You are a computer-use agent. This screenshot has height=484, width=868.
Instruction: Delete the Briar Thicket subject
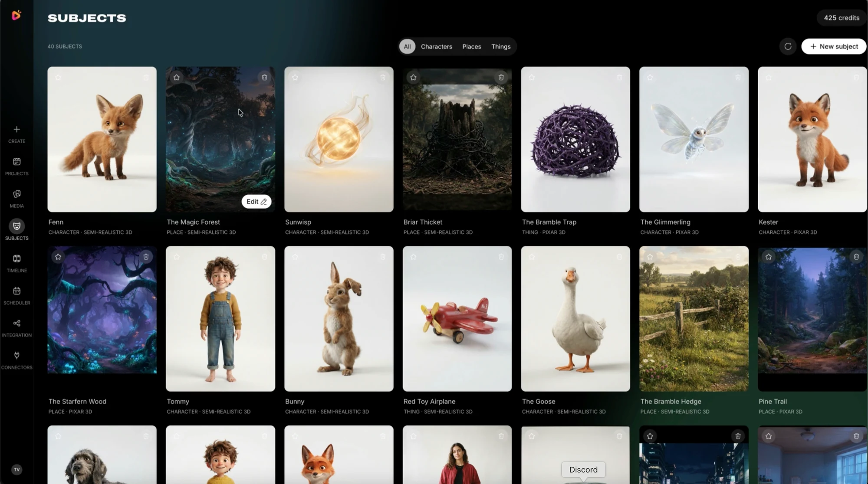pyautogui.click(x=501, y=77)
